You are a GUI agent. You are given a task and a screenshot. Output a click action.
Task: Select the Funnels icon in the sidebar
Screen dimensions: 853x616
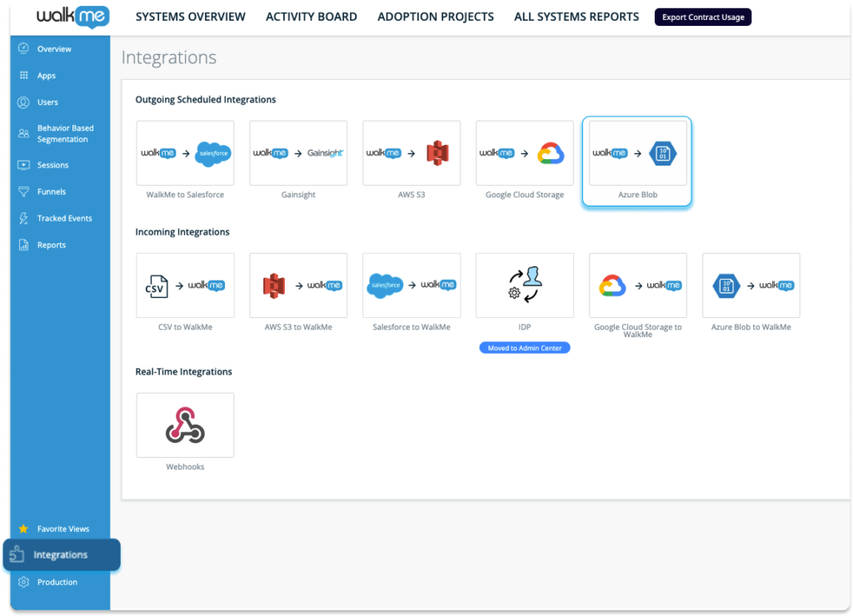25,191
